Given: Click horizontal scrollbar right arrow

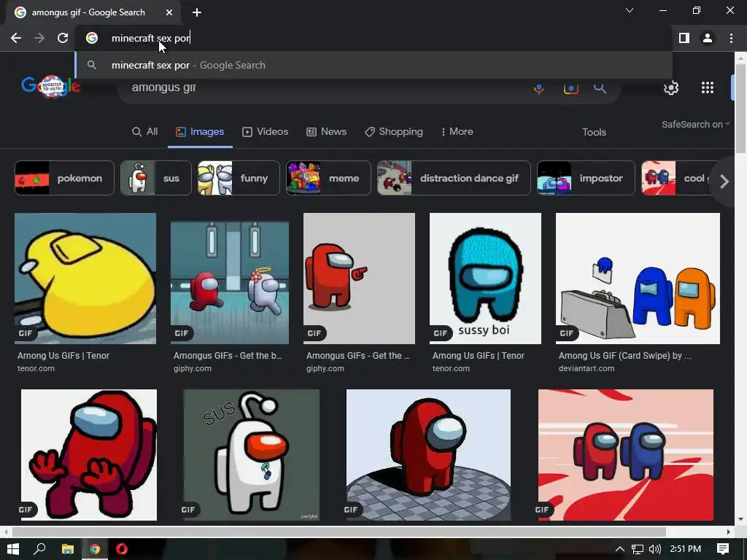Looking at the screenshot, I should point(729,532).
